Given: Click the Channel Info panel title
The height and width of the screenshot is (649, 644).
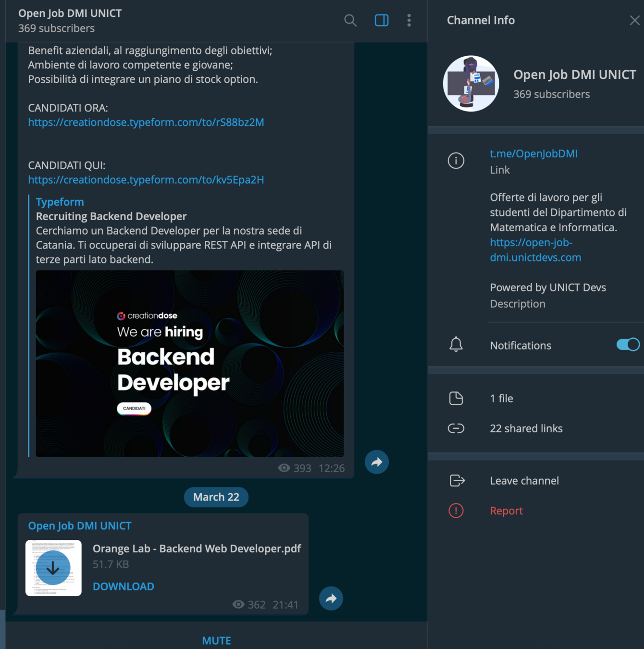Looking at the screenshot, I should point(481,20).
